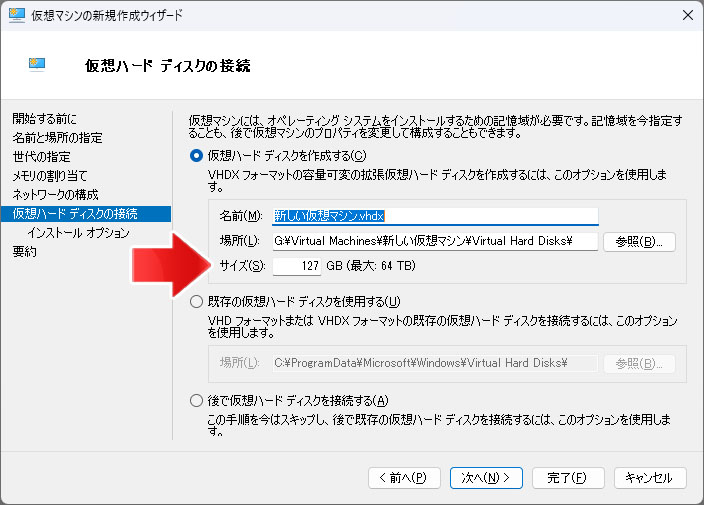Click the 仮想マシンの新規作成ウィザード title text
This screenshot has height=505, width=704.
[x=107, y=15]
